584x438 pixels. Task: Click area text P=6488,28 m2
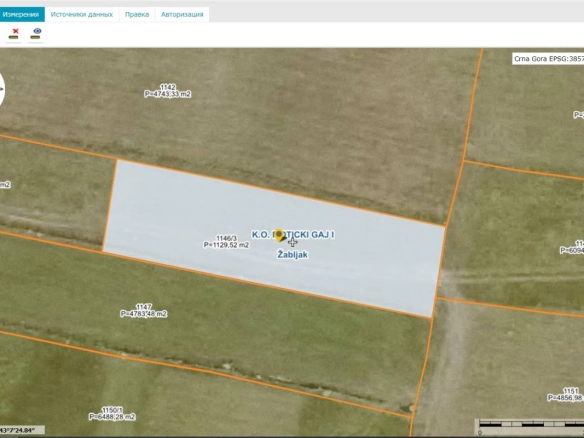tap(112, 417)
